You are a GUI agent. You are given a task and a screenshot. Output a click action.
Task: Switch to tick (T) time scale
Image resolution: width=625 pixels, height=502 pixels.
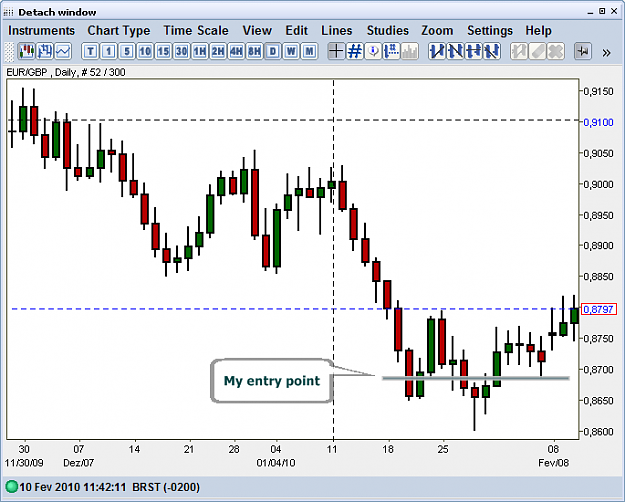[x=90, y=51]
